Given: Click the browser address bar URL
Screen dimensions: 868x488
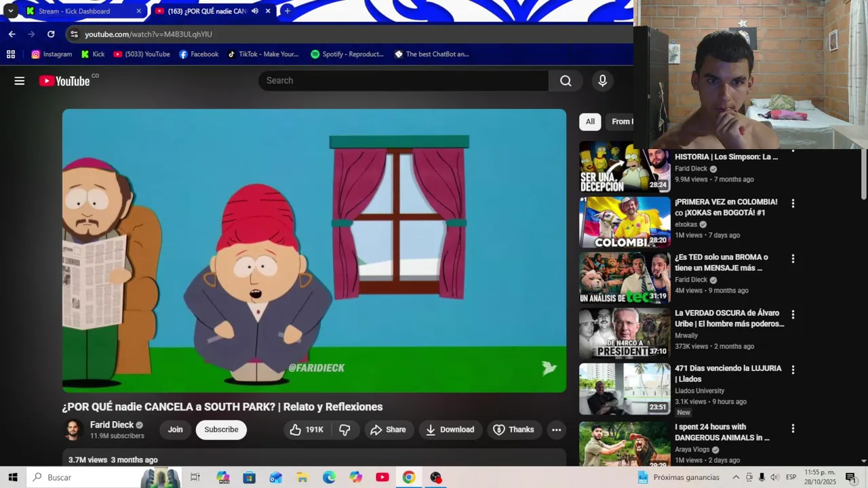Looking at the screenshot, I should pos(149,34).
